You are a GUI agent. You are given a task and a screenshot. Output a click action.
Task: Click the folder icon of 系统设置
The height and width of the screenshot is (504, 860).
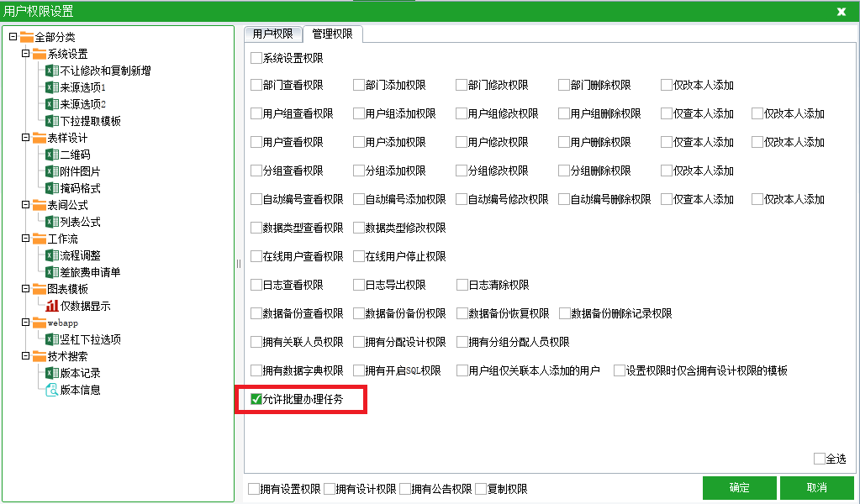click(40, 54)
